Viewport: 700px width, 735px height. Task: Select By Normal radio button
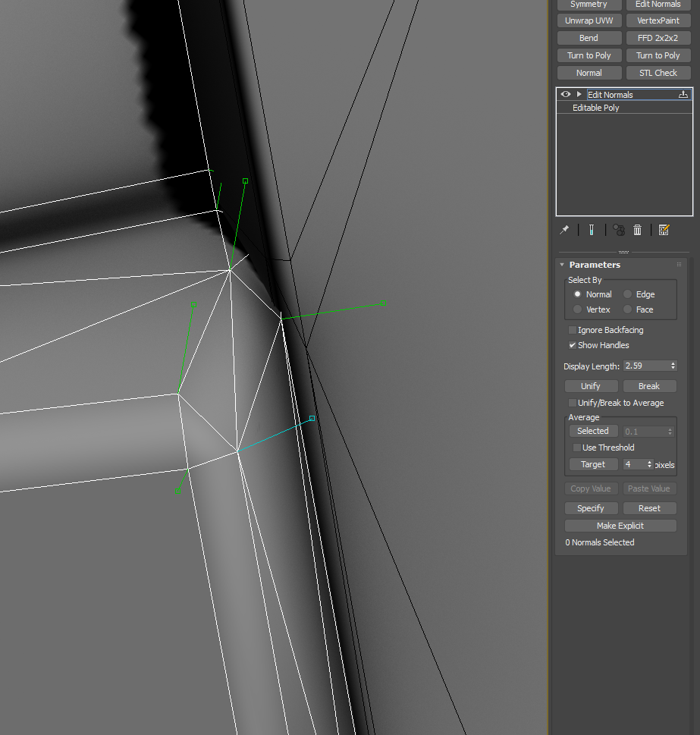[x=577, y=294]
